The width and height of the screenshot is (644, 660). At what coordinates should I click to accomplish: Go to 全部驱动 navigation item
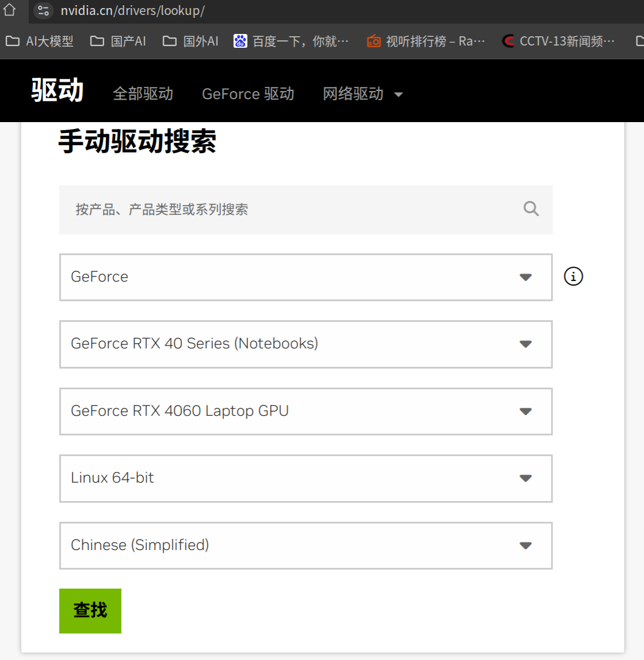pyautogui.click(x=143, y=94)
